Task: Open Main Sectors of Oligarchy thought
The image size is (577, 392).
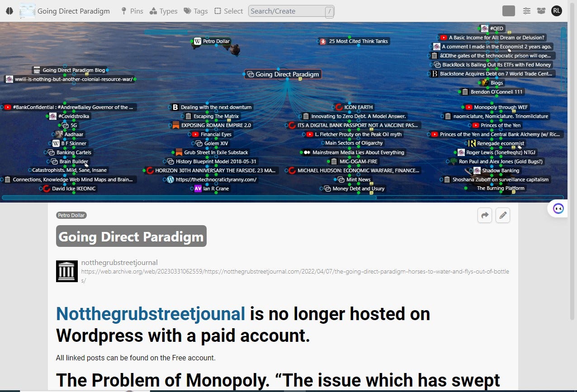Action: pos(354,143)
